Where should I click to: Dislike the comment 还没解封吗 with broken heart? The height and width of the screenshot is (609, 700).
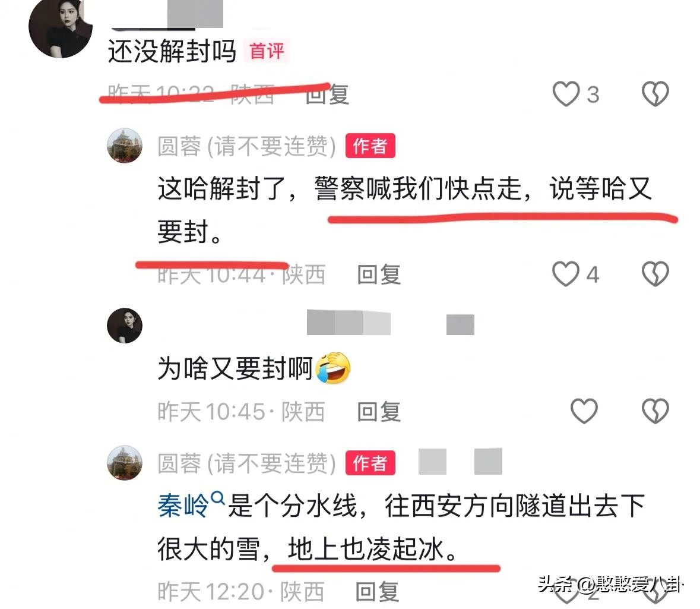(x=655, y=94)
